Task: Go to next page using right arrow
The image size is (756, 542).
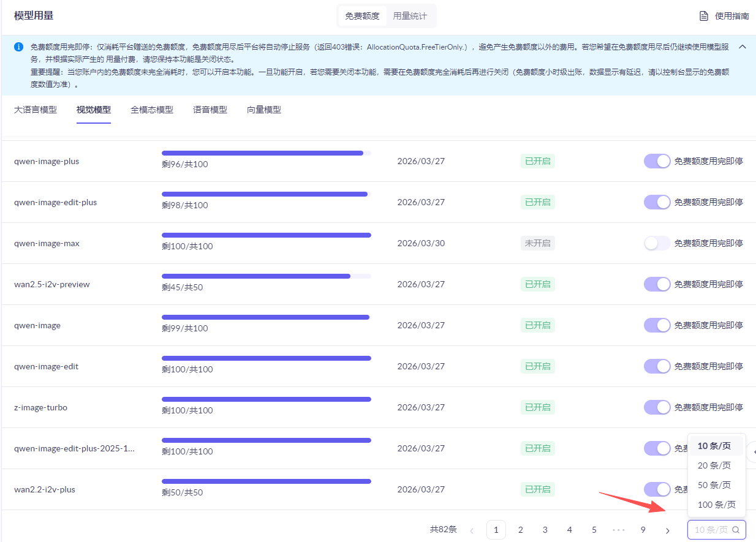Action: [667, 530]
